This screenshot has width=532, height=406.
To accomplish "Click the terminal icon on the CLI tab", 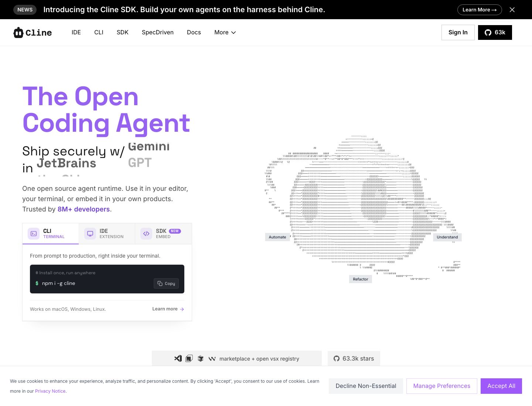I will [x=34, y=234].
